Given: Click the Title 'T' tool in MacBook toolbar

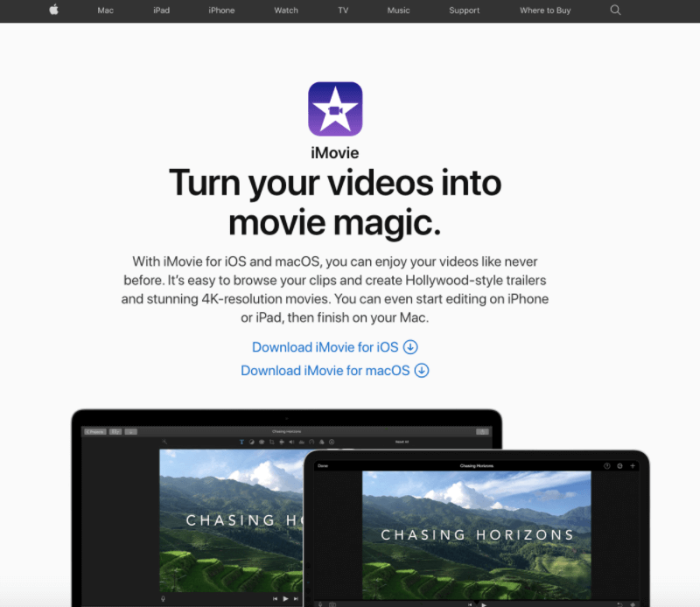Looking at the screenshot, I should tap(241, 442).
